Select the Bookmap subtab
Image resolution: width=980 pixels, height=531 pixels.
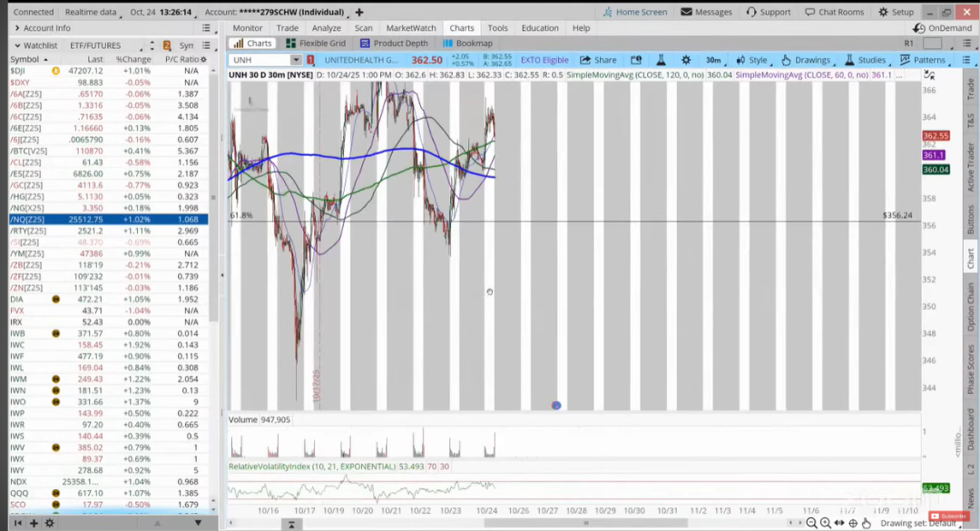(x=467, y=44)
